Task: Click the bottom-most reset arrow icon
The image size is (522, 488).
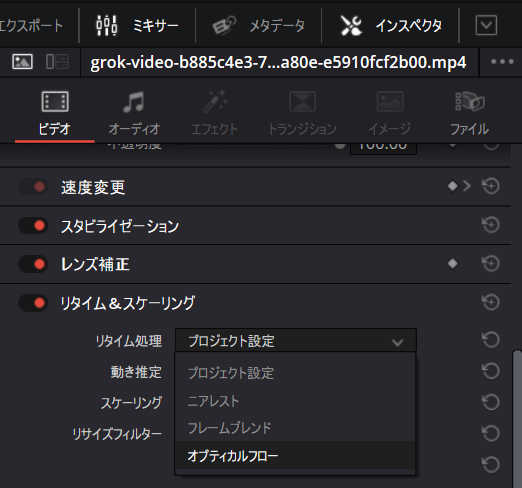Action: pyautogui.click(x=491, y=464)
